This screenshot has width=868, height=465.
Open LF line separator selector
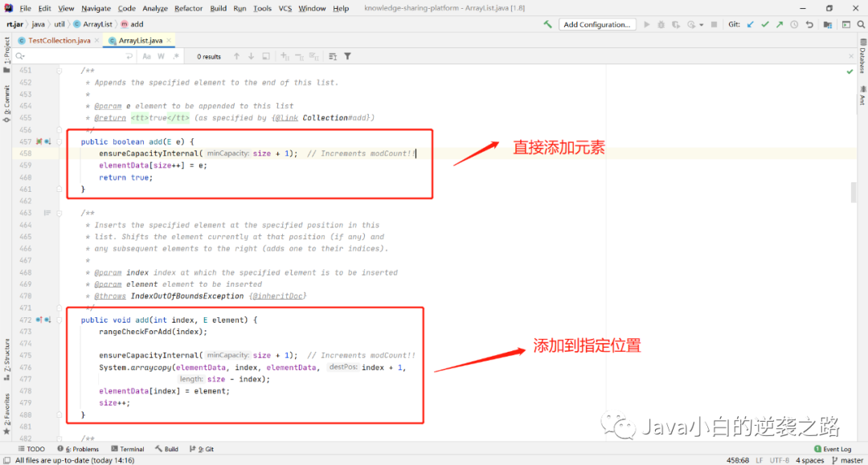[759, 460]
